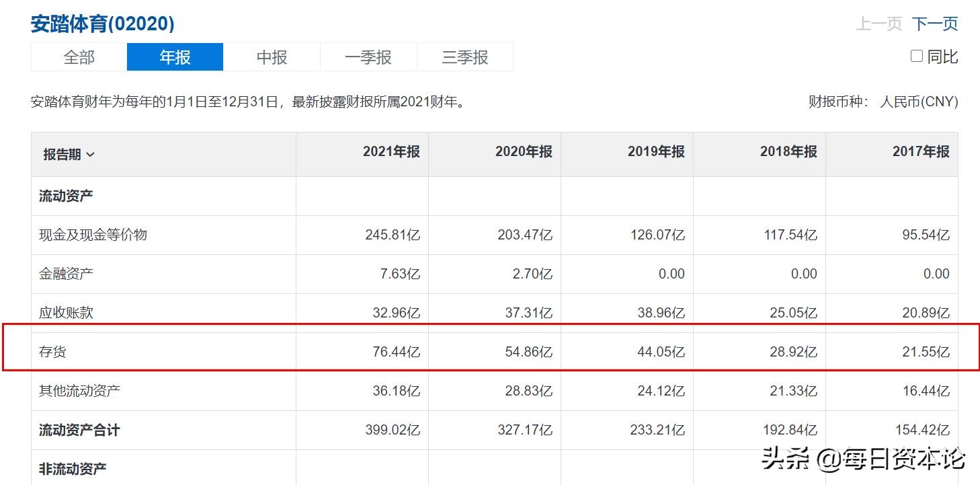This screenshot has width=980, height=485.
Task: Click the 32.96亿 receivables value
Action: pyautogui.click(x=397, y=313)
